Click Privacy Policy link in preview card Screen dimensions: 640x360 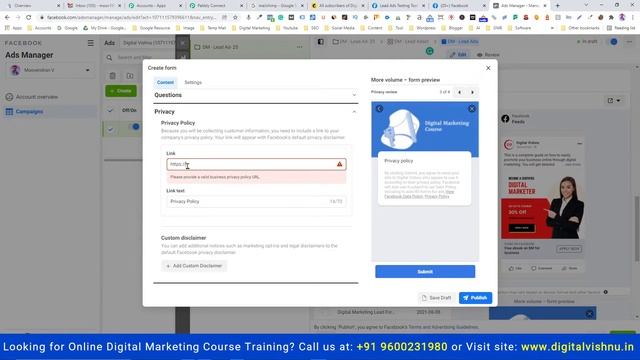(x=437, y=197)
